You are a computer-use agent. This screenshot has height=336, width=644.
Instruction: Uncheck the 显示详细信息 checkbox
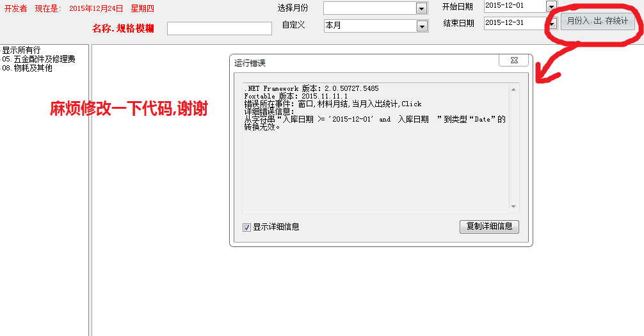point(246,227)
